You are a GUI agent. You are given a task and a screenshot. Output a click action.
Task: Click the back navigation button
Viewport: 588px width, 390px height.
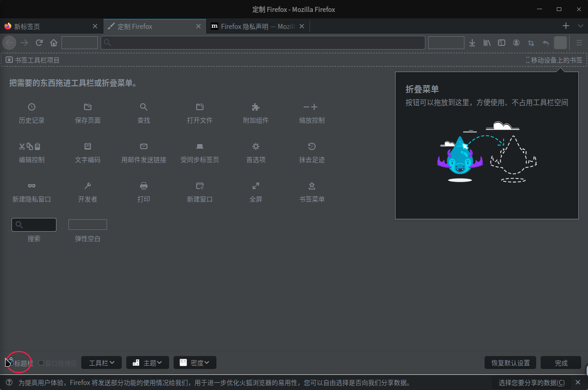pos(9,43)
